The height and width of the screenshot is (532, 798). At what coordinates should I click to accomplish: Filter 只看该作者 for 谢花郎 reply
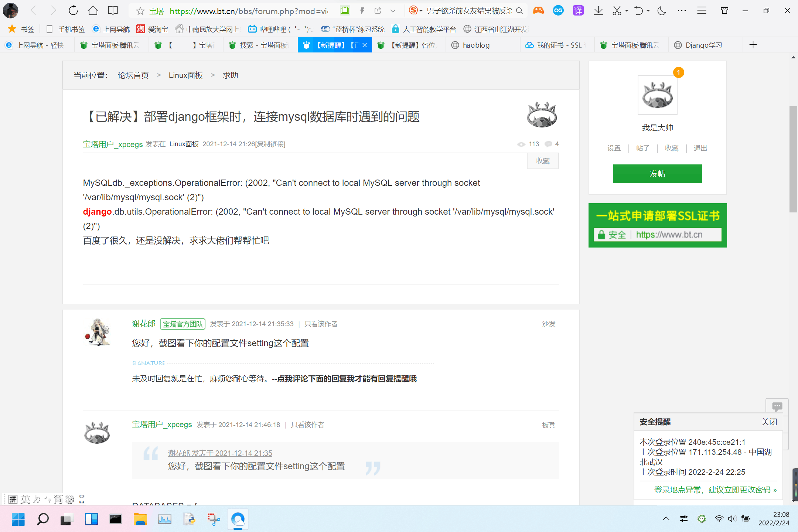click(321, 324)
